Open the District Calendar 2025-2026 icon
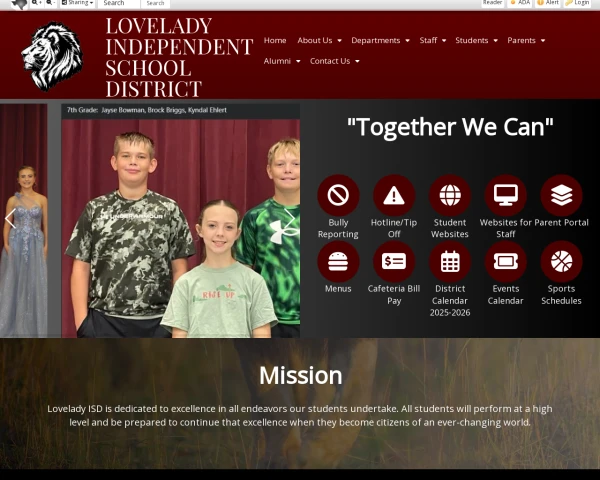 pos(450,261)
